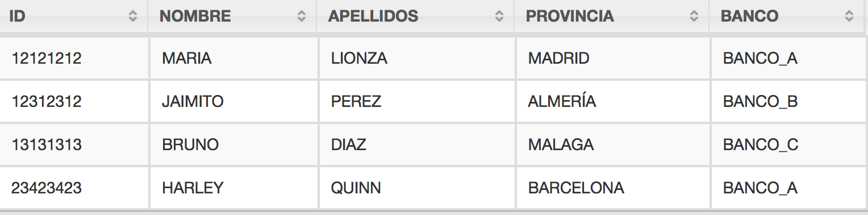The width and height of the screenshot is (868, 215).
Task: Toggle sort arrows beside APELLIDOS
Action: [x=499, y=16]
